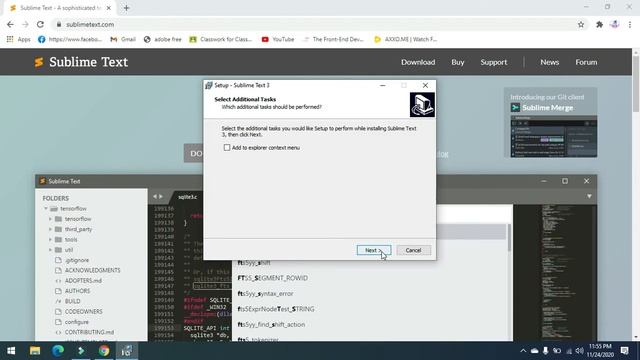This screenshot has height=360, width=640.
Task: Open the Classwork for Class bookmark
Action: pos(221,39)
